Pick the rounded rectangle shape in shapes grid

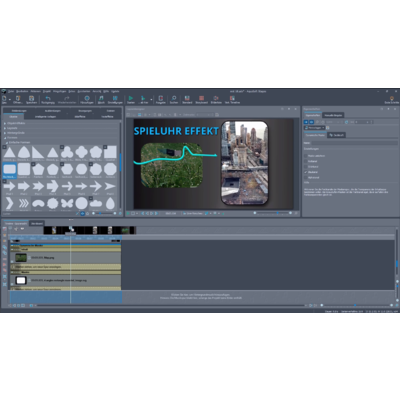pyautogui.click(x=9, y=169)
